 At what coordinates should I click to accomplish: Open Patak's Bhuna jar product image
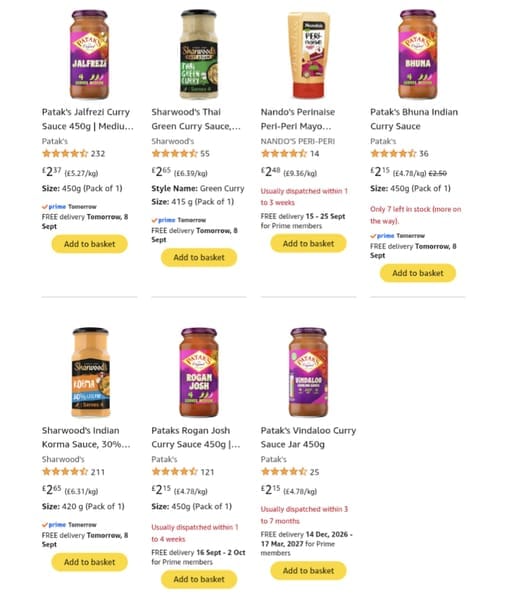point(418,54)
